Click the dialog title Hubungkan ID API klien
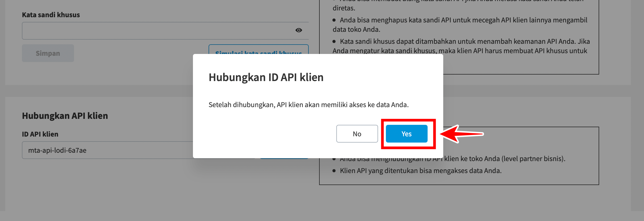The width and height of the screenshot is (644, 221). pos(266,77)
